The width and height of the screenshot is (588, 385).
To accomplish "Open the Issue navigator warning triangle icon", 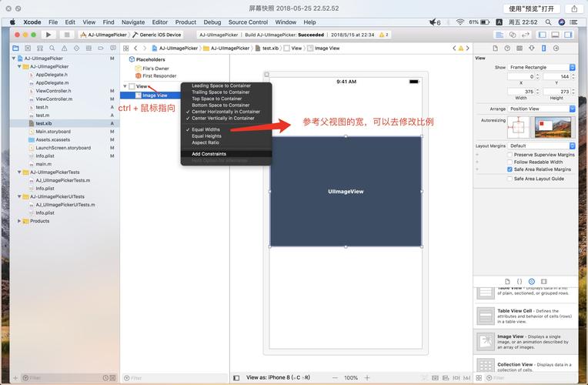I will [64, 48].
